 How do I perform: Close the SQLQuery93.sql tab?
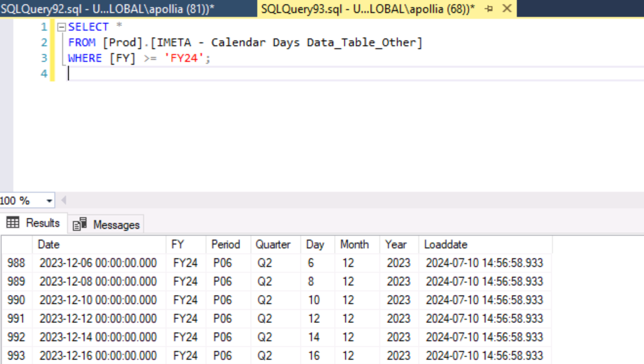(507, 8)
